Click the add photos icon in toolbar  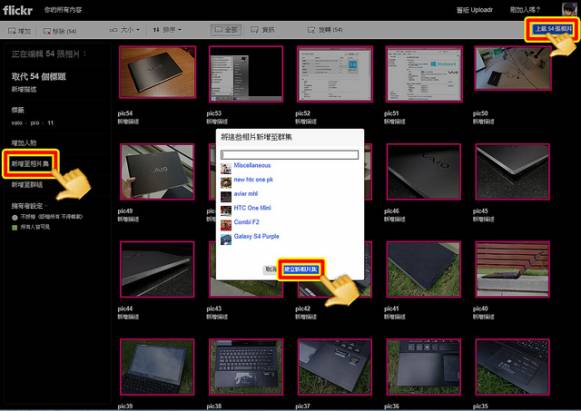pos(11,31)
